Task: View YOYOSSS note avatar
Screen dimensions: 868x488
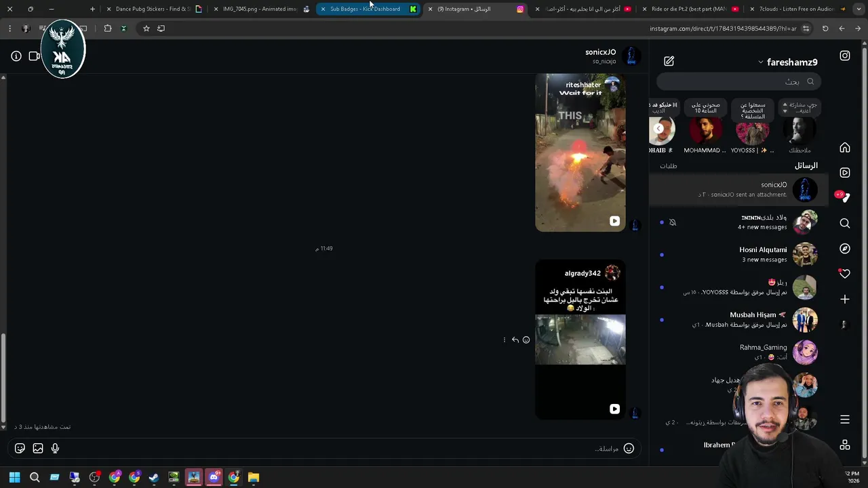Action: (x=753, y=131)
